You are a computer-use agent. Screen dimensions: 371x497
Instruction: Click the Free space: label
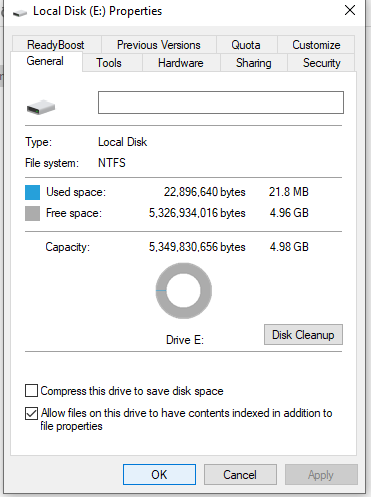tap(74, 213)
